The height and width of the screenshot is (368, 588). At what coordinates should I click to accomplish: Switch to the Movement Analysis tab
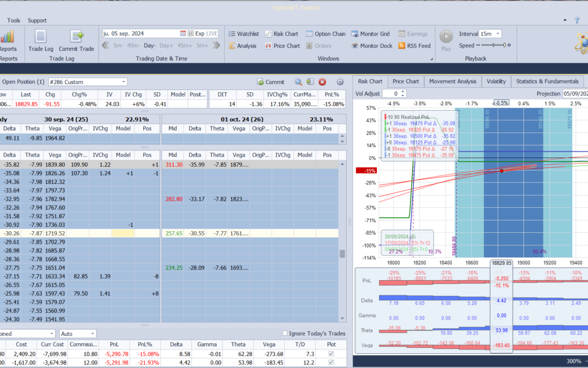[x=452, y=81]
